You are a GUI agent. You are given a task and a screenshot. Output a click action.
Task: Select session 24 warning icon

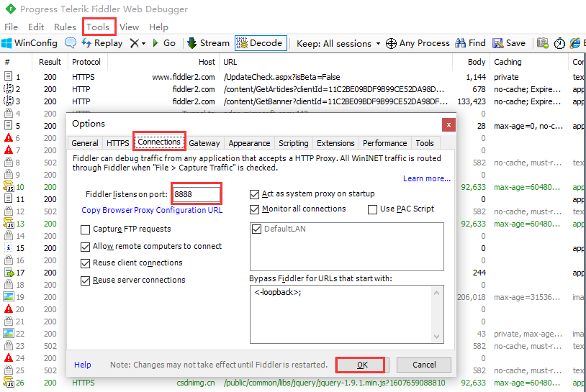[8, 357]
